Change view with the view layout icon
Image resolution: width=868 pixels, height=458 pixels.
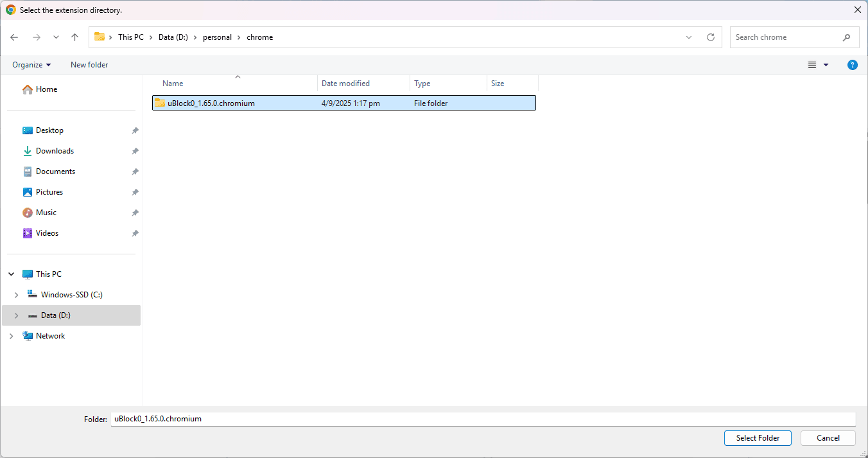coord(812,65)
